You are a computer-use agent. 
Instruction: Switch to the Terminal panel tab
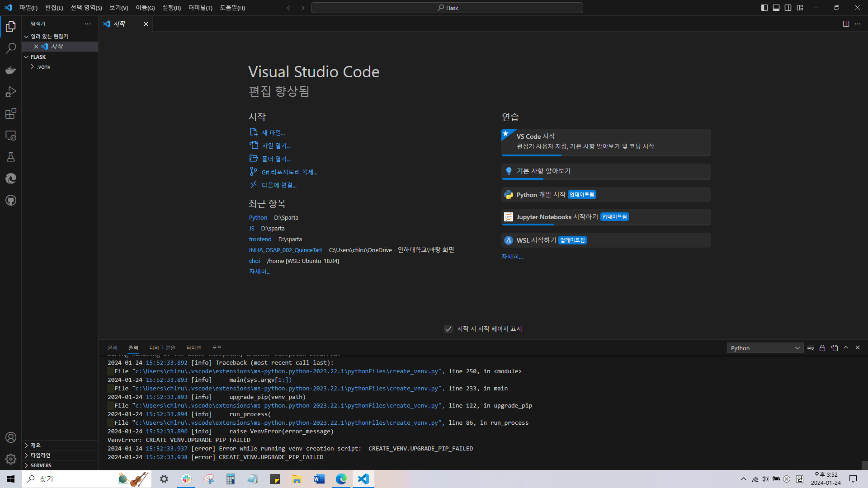click(x=193, y=348)
